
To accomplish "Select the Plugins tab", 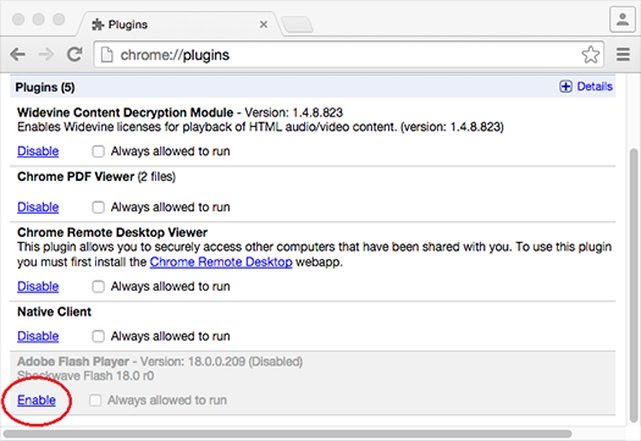I will pyautogui.click(x=170, y=22).
